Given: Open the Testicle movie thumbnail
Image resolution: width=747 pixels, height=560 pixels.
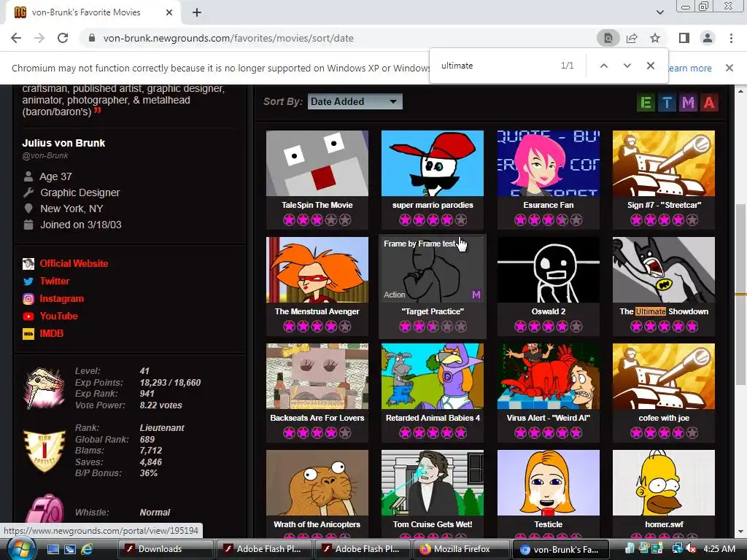Looking at the screenshot, I should pos(549,483).
